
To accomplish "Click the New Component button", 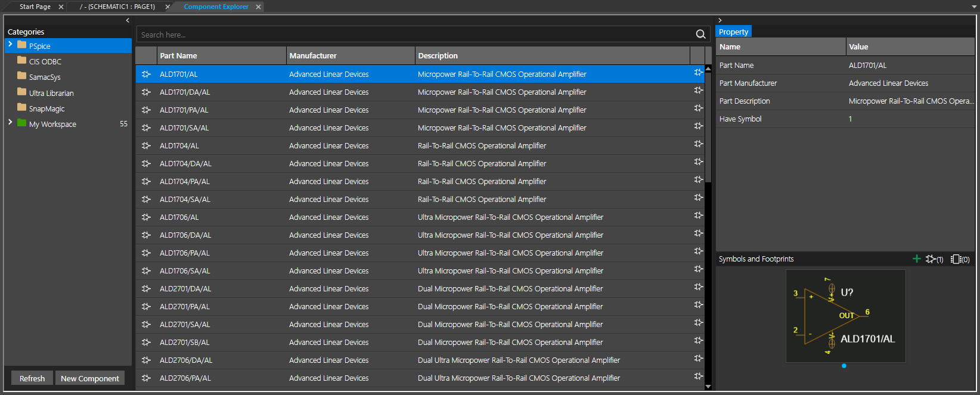I will pyautogui.click(x=90, y=378).
